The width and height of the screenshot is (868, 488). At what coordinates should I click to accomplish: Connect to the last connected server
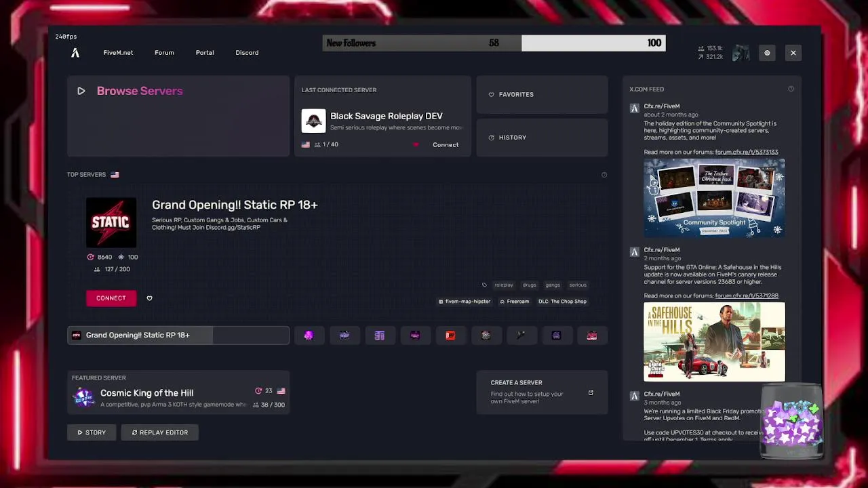[x=446, y=145]
